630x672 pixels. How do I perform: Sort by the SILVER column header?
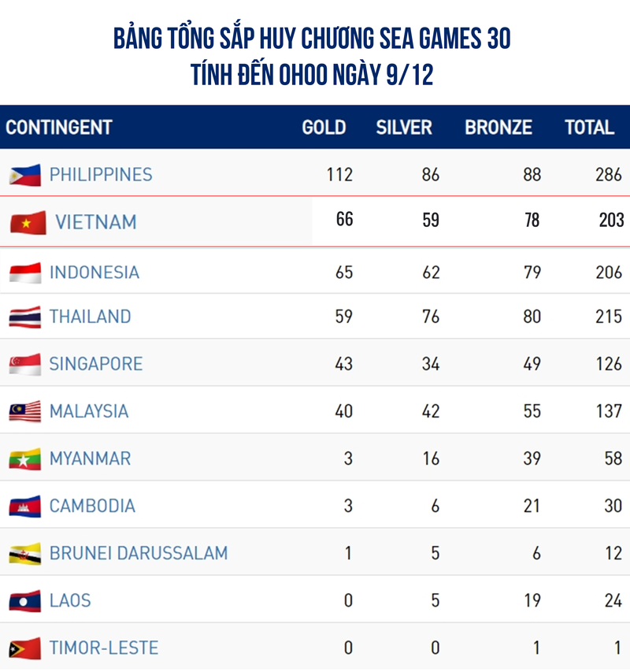coord(404,128)
